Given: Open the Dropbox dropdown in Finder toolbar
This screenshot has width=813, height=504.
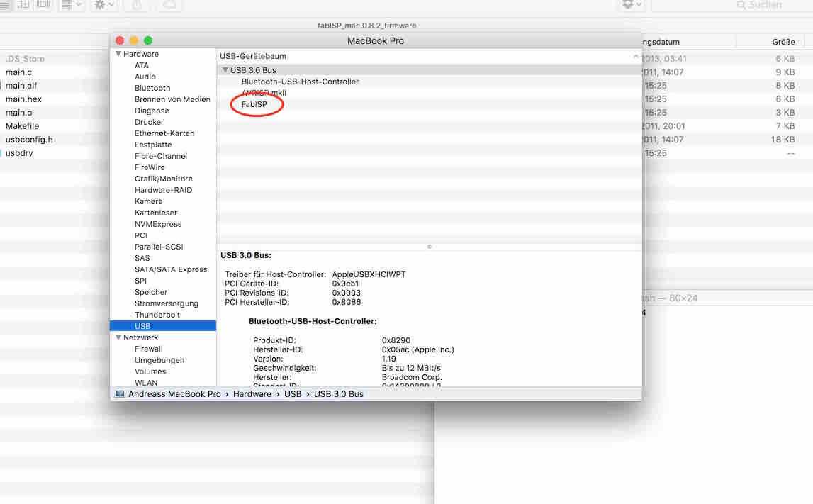Looking at the screenshot, I should [632, 5].
